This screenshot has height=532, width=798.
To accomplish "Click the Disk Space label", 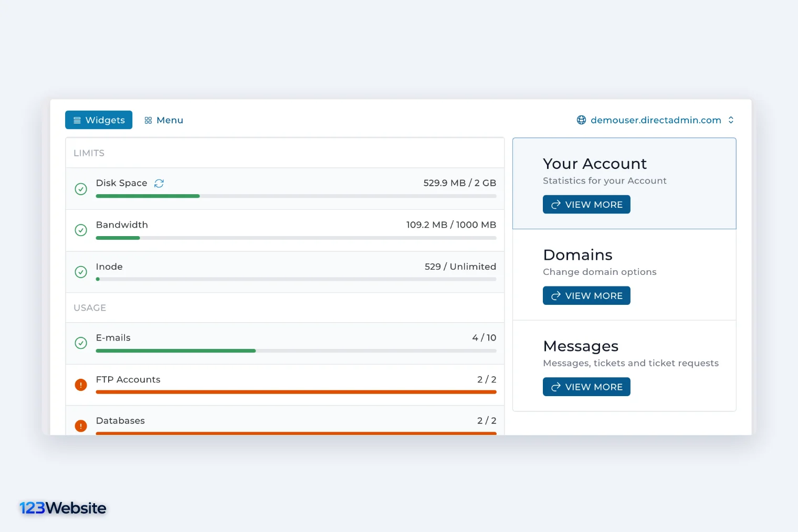I will point(121,183).
